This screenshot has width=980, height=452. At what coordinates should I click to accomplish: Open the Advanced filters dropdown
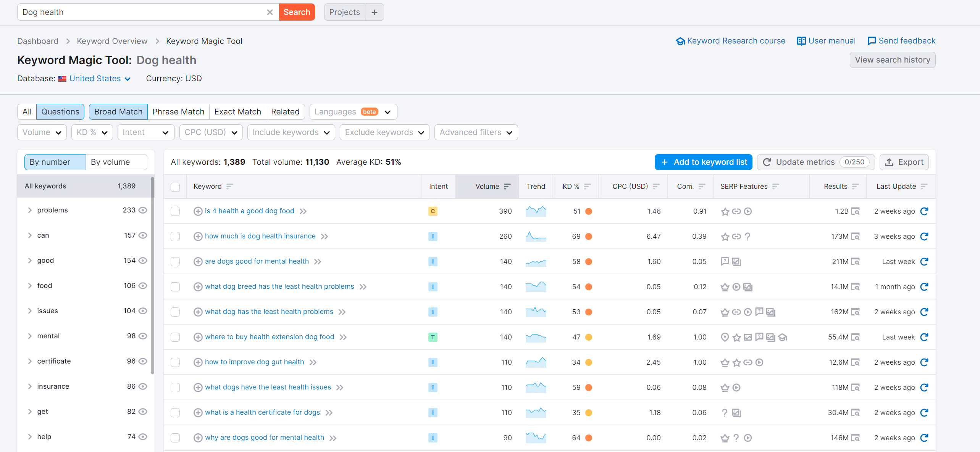click(476, 132)
